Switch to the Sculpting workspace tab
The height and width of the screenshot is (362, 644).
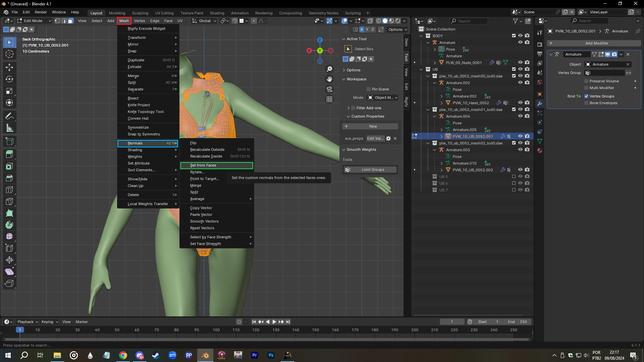tap(140, 13)
